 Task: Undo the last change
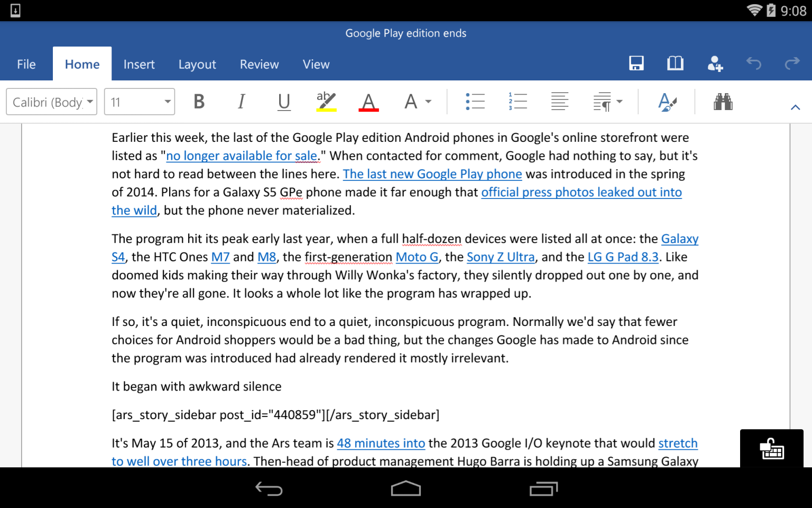[753, 63]
